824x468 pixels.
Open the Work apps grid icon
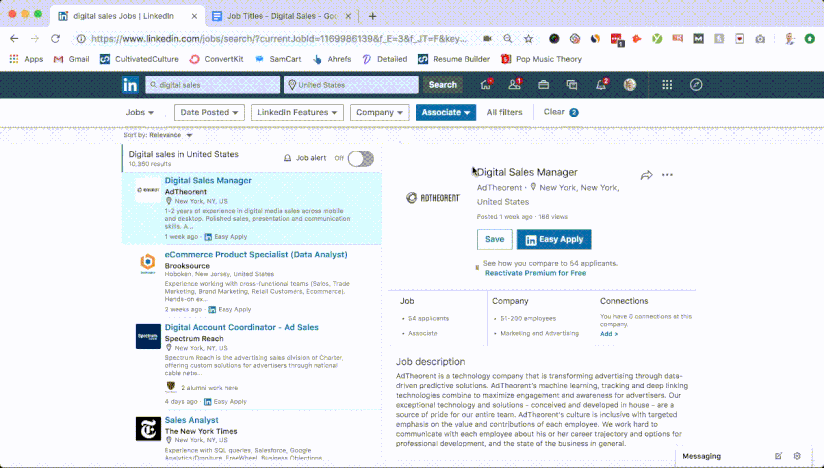tap(667, 85)
